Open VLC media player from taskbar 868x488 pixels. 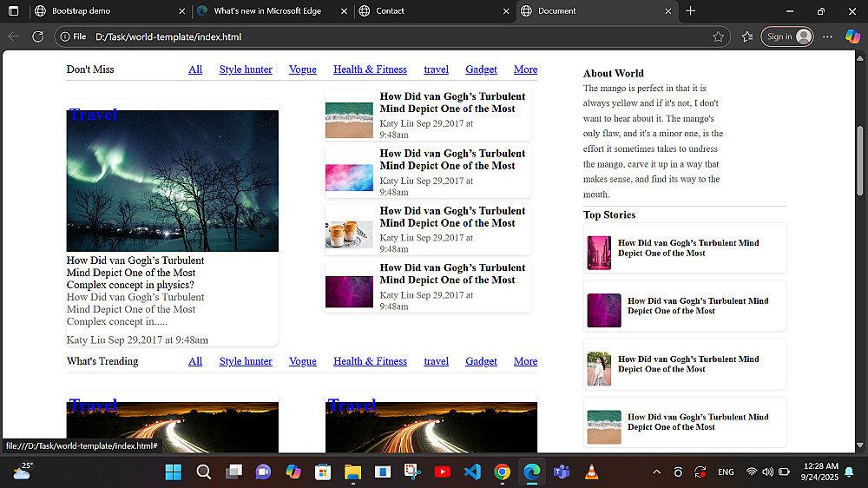[x=591, y=472]
